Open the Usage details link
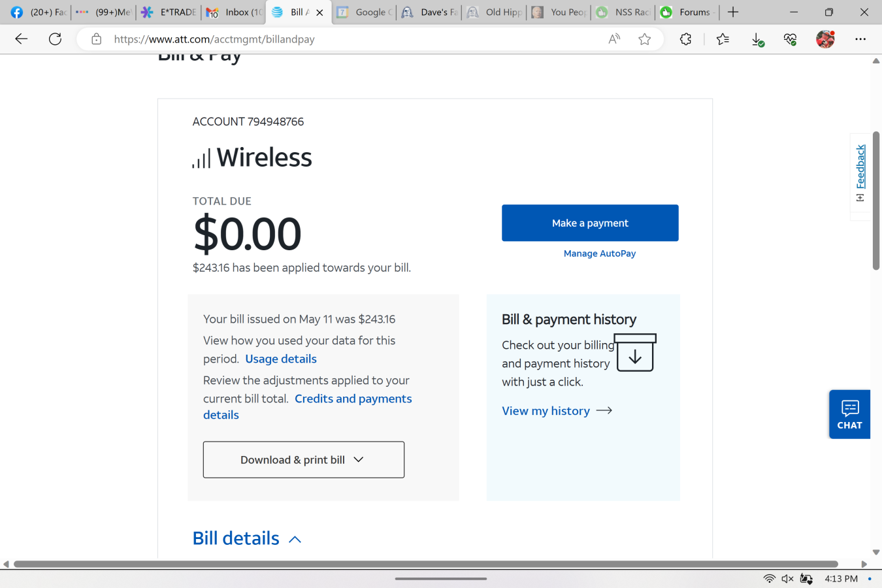882x588 pixels. [x=281, y=359]
